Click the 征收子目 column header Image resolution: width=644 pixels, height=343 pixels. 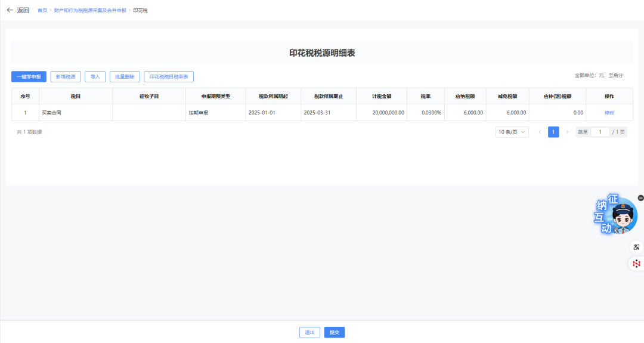(x=149, y=96)
